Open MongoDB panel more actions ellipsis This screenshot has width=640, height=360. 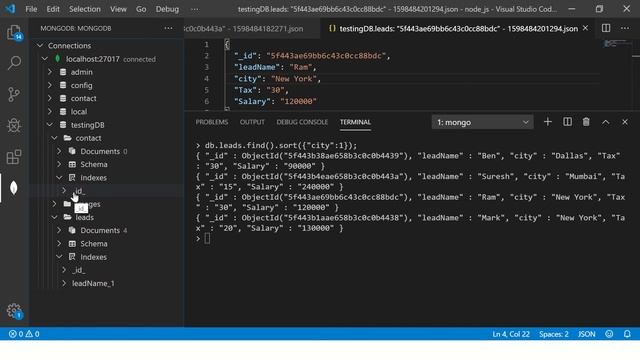[x=168, y=28]
